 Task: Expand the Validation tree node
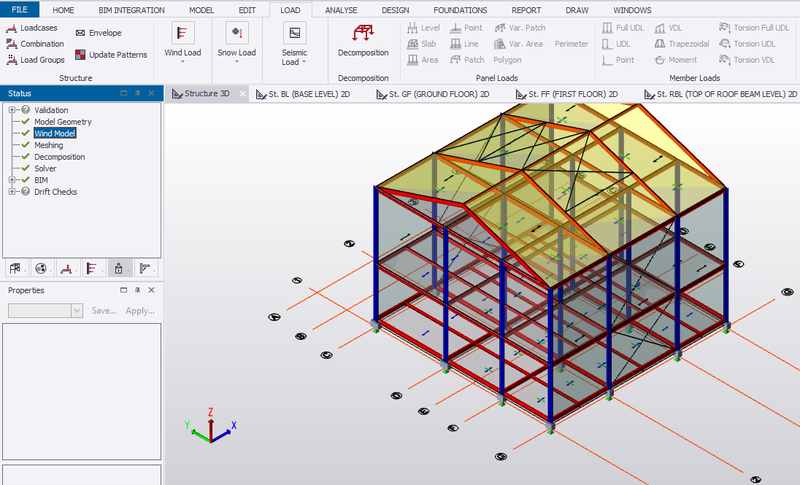[x=12, y=110]
